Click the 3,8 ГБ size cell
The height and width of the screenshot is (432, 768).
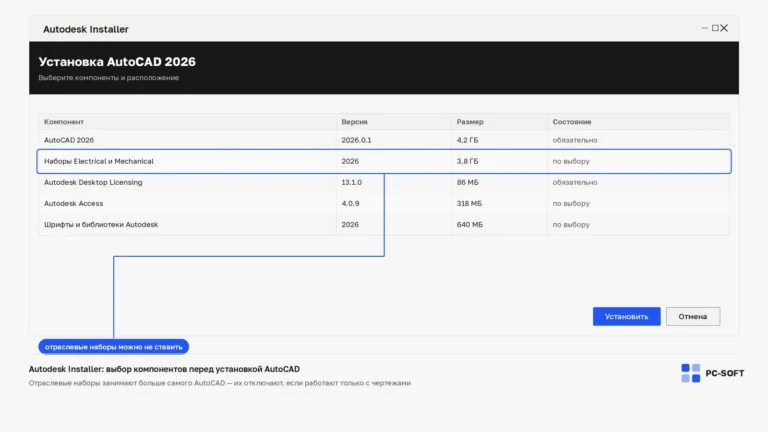tap(467, 161)
